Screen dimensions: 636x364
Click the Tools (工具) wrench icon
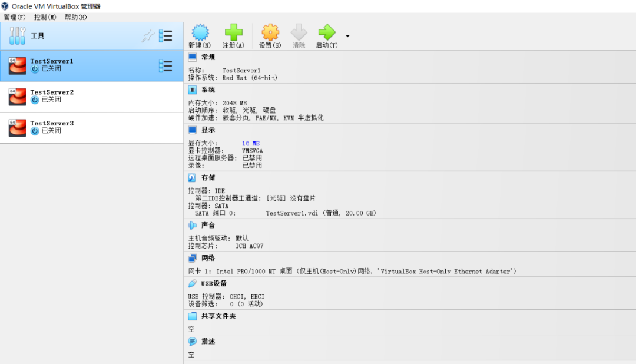click(x=18, y=36)
